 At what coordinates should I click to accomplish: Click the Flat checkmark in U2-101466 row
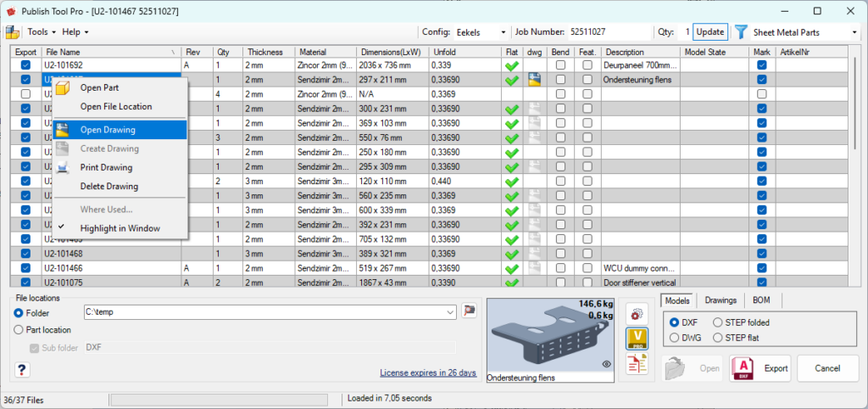tap(513, 269)
